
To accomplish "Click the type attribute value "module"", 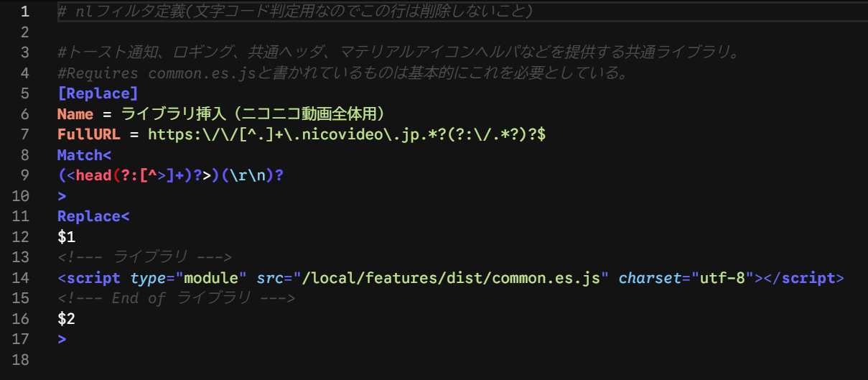I will (215, 278).
